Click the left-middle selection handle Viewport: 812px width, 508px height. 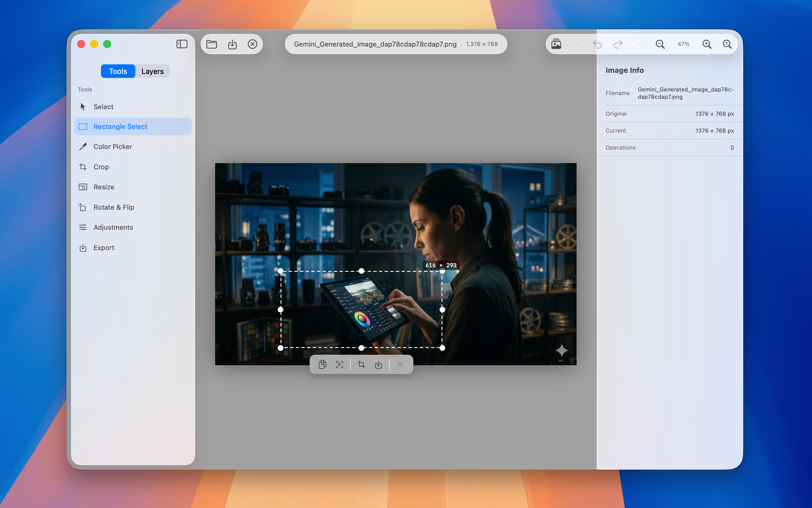click(x=281, y=309)
